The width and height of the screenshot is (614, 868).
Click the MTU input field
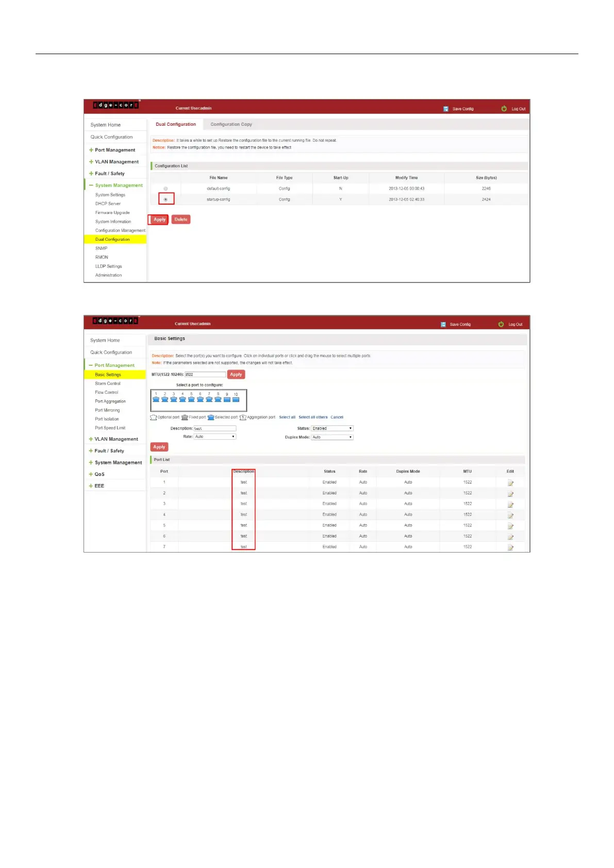205,375
